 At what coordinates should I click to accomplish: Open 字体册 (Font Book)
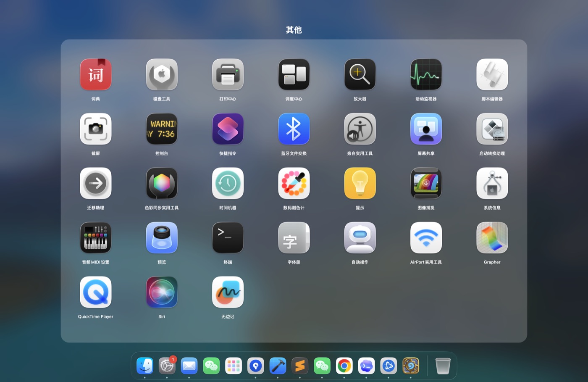(x=294, y=238)
